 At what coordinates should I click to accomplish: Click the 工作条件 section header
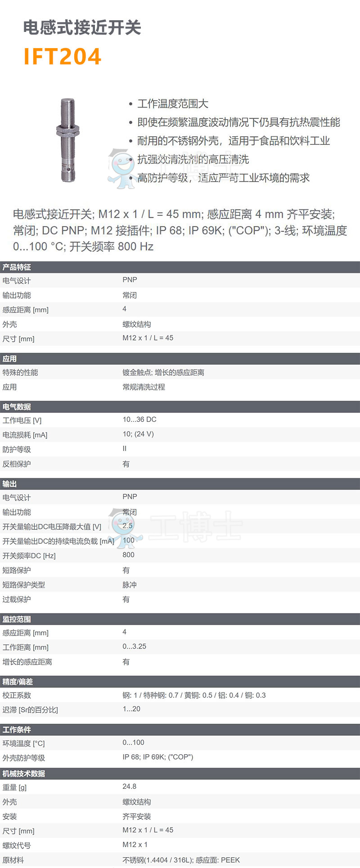coord(17,729)
